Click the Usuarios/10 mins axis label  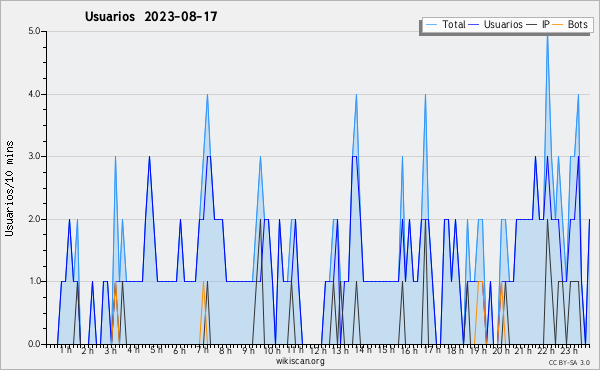pos(9,188)
